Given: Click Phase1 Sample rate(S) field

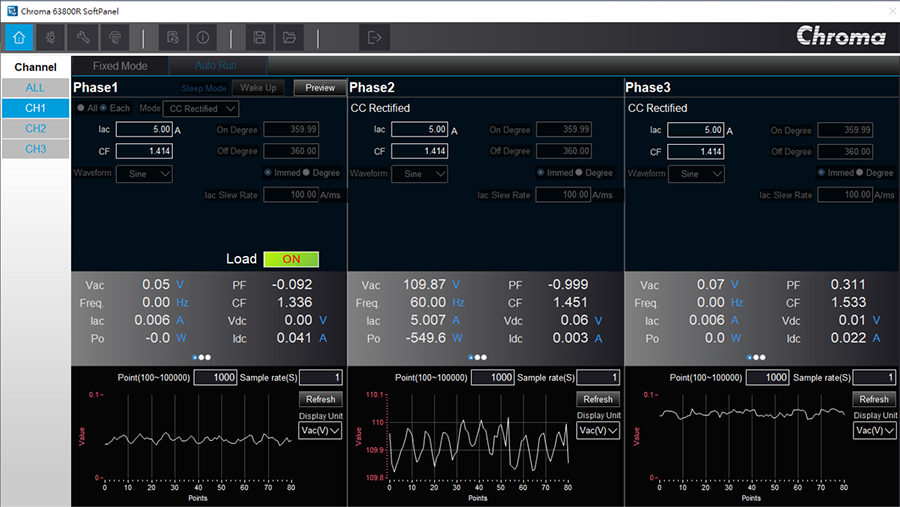Looking at the screenshot, I should [321, 377].
